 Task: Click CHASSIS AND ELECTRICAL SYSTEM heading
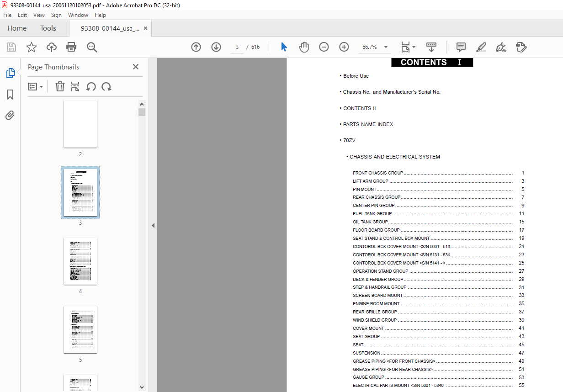395,157
